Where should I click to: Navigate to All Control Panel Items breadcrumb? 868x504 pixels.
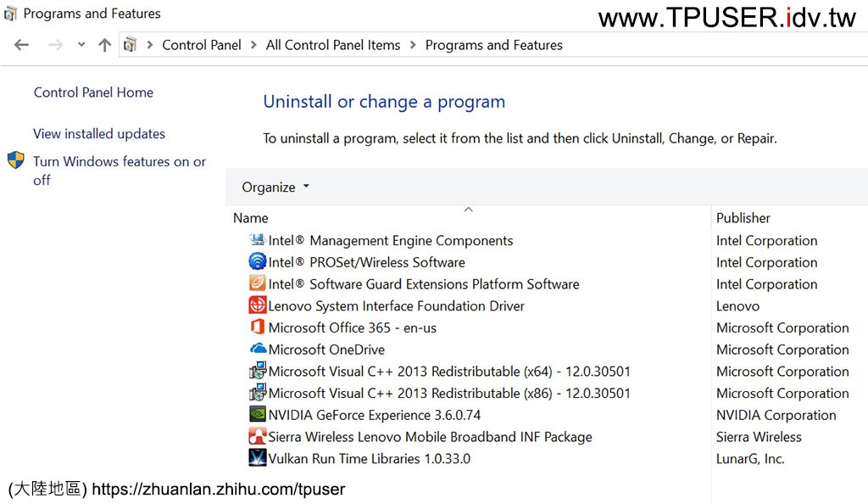click(332, 45)
